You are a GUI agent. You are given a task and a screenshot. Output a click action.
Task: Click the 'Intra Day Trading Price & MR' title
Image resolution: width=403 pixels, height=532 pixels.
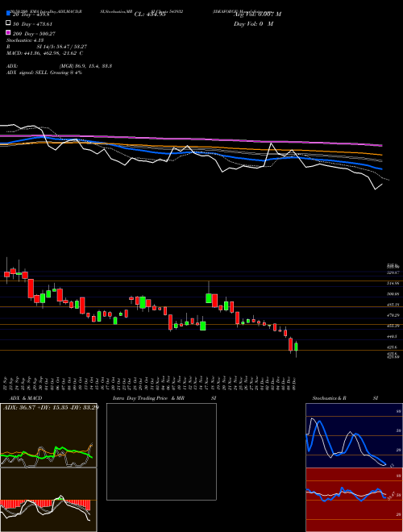(x=148, y=398)
